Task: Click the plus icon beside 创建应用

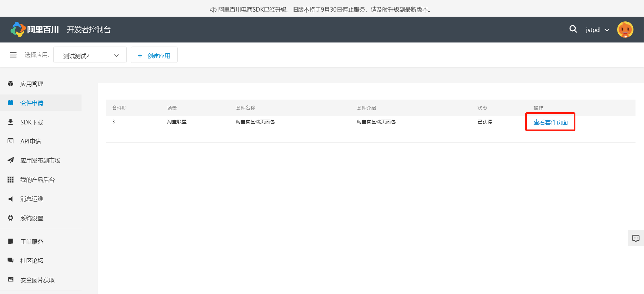Action: click(x=140, y=56)
